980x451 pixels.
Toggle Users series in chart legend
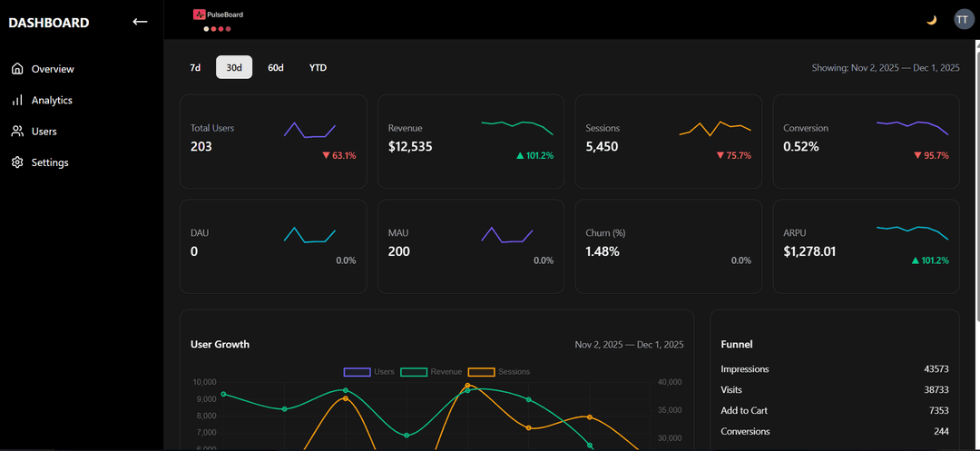coord(368,372)
